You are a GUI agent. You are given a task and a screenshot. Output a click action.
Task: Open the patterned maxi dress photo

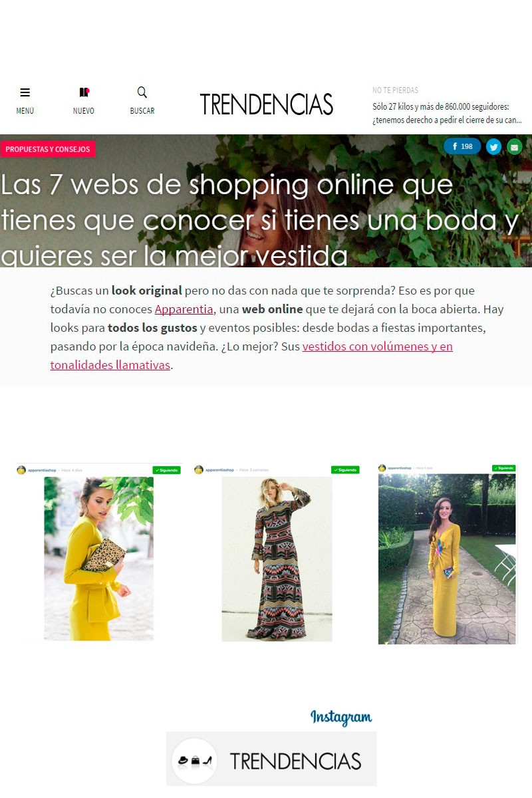(x=277, y=559)
